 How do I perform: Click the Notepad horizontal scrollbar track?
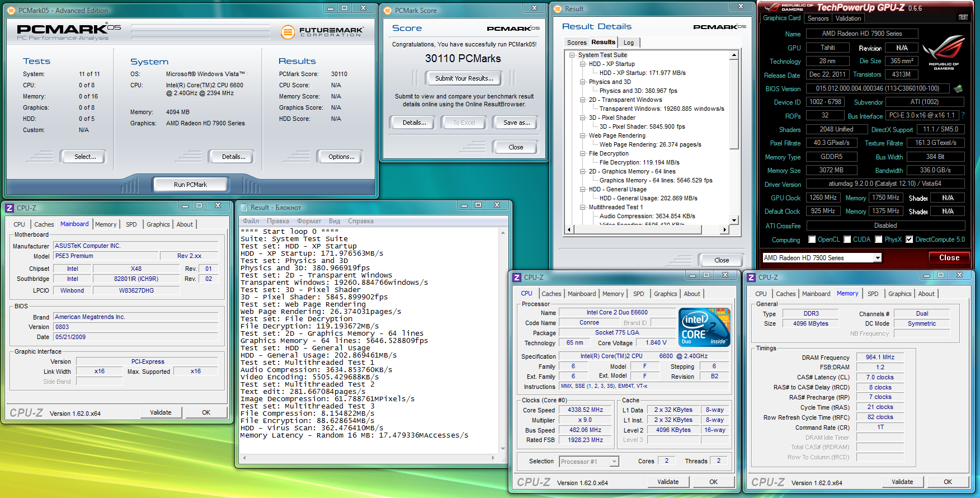(369, 458)
